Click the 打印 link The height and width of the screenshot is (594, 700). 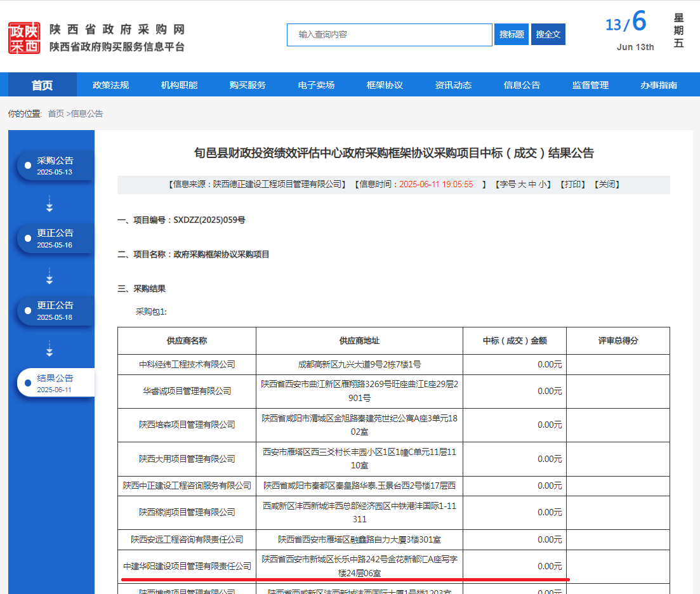(x=573, y=184)
